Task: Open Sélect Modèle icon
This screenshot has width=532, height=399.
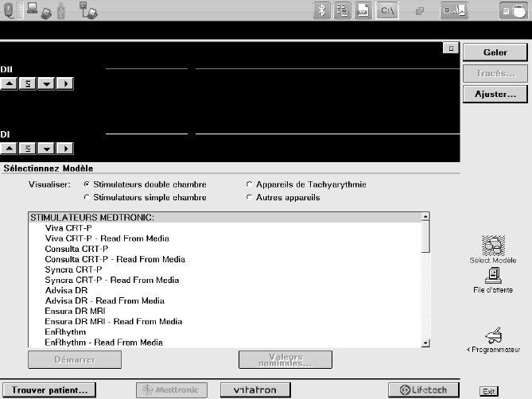Action: [493, 249]
